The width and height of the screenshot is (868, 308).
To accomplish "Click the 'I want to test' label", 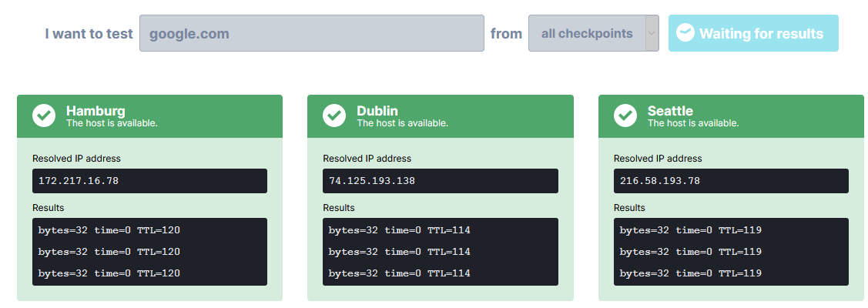I will point(89,34).
